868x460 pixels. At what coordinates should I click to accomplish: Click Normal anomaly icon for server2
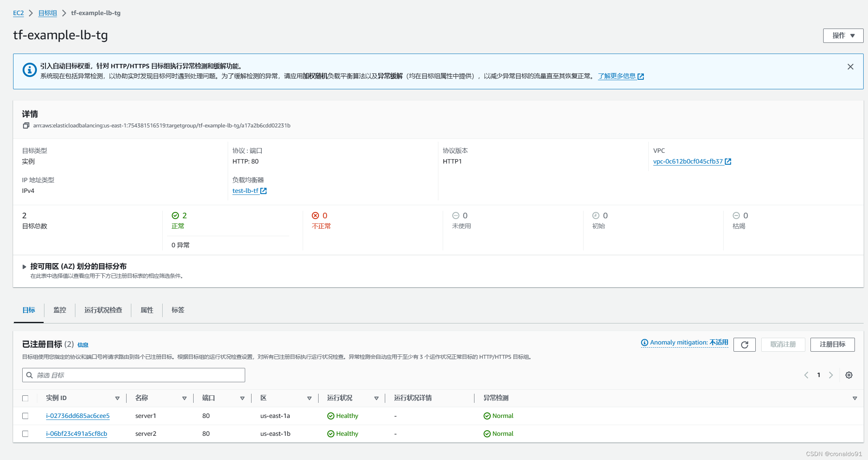(487, 434)
